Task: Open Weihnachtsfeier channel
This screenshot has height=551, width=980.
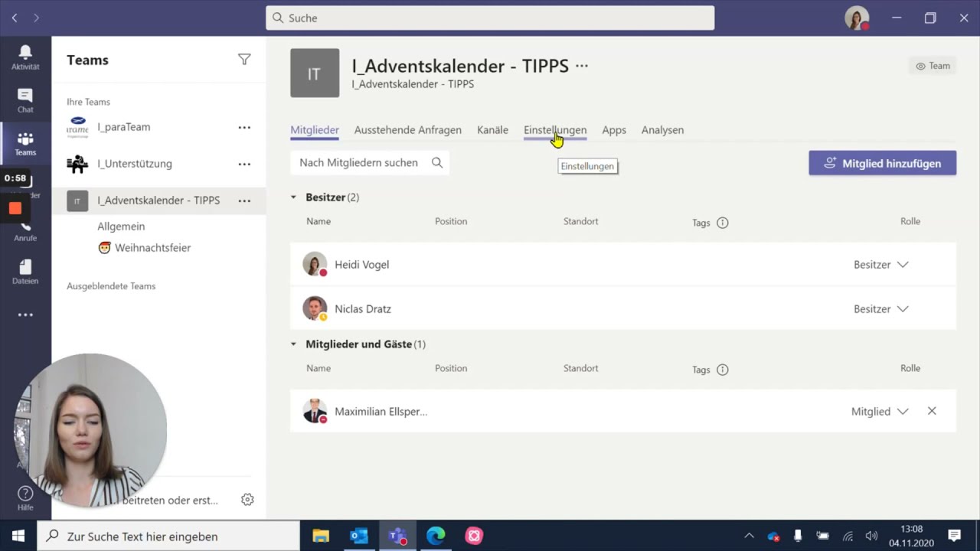Action: click(x=144, y=248)
